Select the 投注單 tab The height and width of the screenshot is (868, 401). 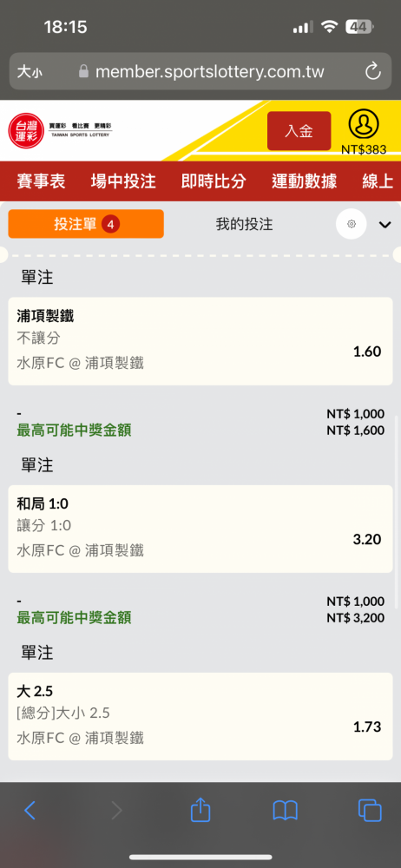click(x=86, y=224)
